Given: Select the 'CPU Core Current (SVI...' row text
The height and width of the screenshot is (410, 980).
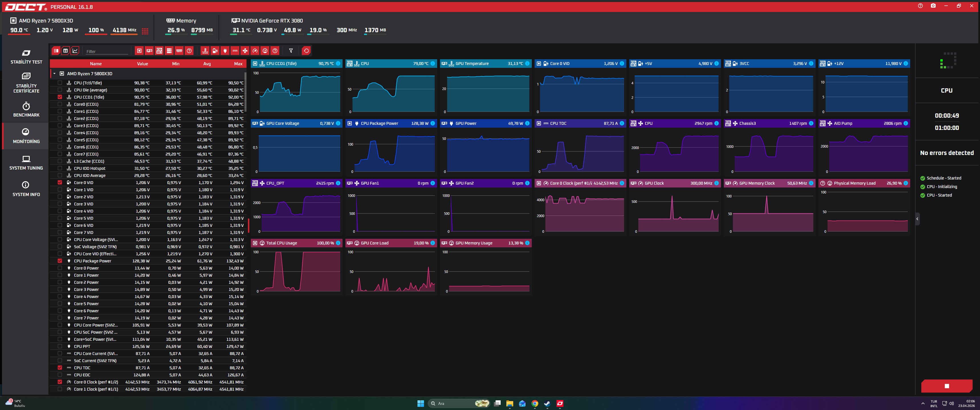Looking at the screenshot, I should point(96,354).
